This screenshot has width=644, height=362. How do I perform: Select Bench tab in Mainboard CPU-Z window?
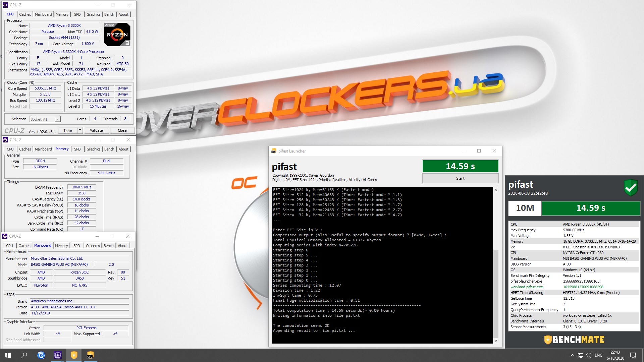tap(109, 246)
